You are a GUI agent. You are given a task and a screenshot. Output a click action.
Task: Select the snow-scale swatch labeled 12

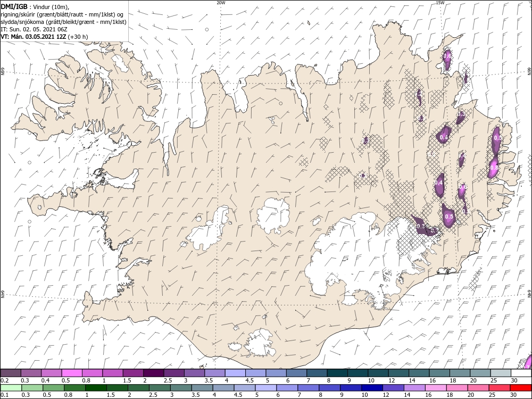click(398, 373)
